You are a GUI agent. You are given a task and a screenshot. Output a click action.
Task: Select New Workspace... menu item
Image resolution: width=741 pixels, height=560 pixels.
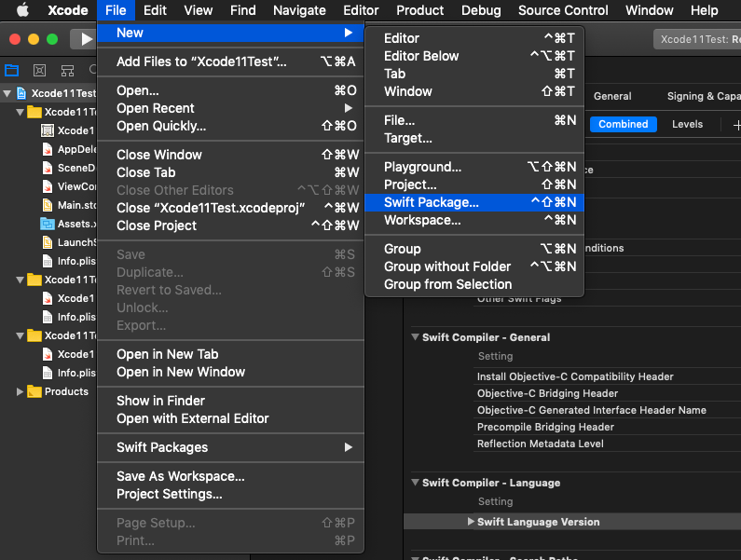(x=474, y=220)
